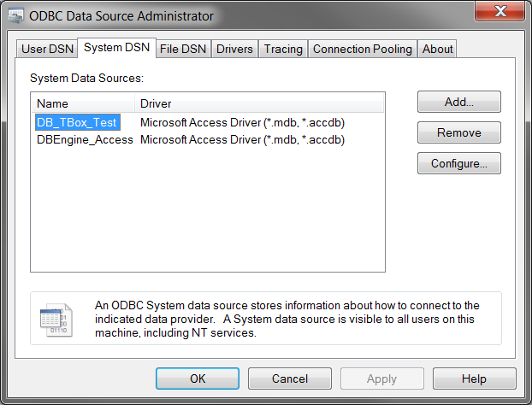Click the Cancel button
The image size is (532, 405).
coord(290,379)
